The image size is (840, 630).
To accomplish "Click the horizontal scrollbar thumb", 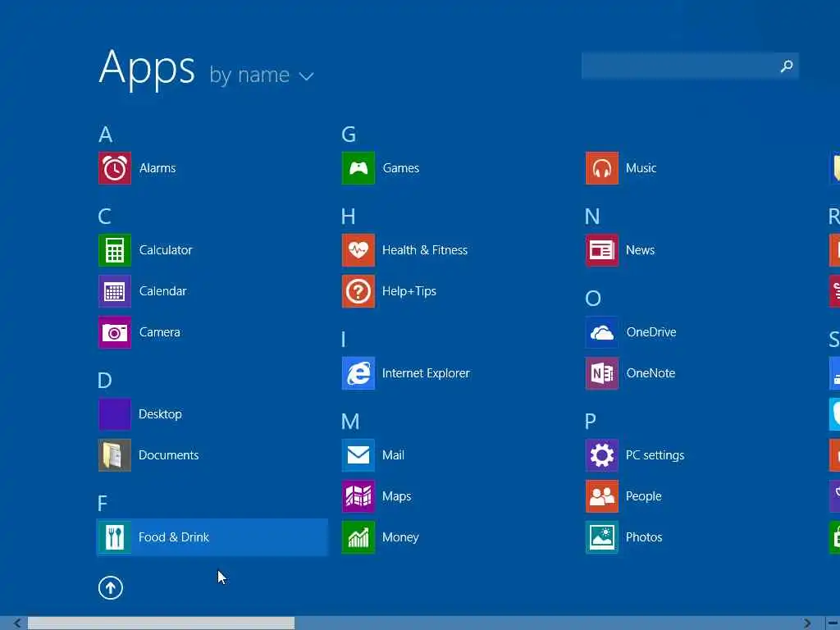I will coord(162,623).
